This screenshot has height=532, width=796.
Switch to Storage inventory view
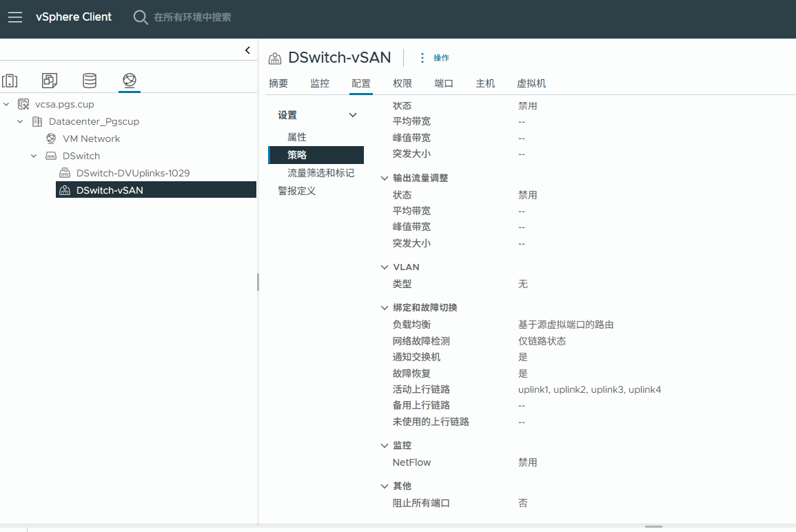point(90,80)
